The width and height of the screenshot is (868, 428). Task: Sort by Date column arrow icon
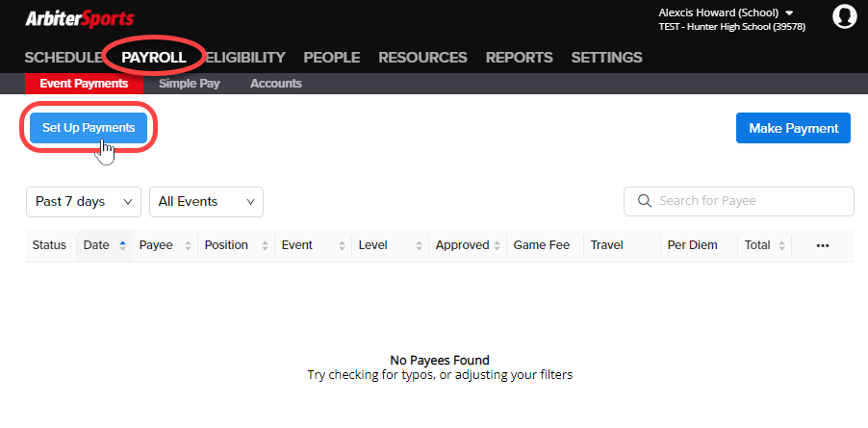[122, 245]
